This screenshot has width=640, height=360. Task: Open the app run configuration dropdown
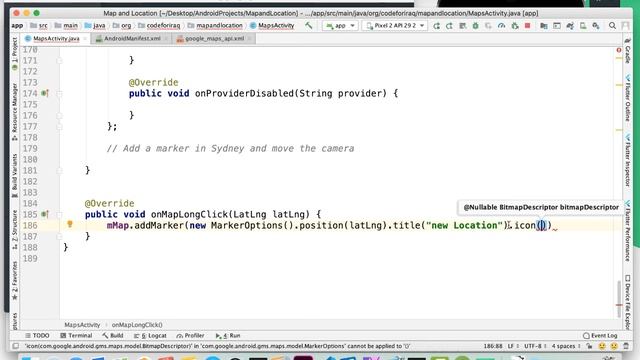pyautogui.click(x=340, y=25)
